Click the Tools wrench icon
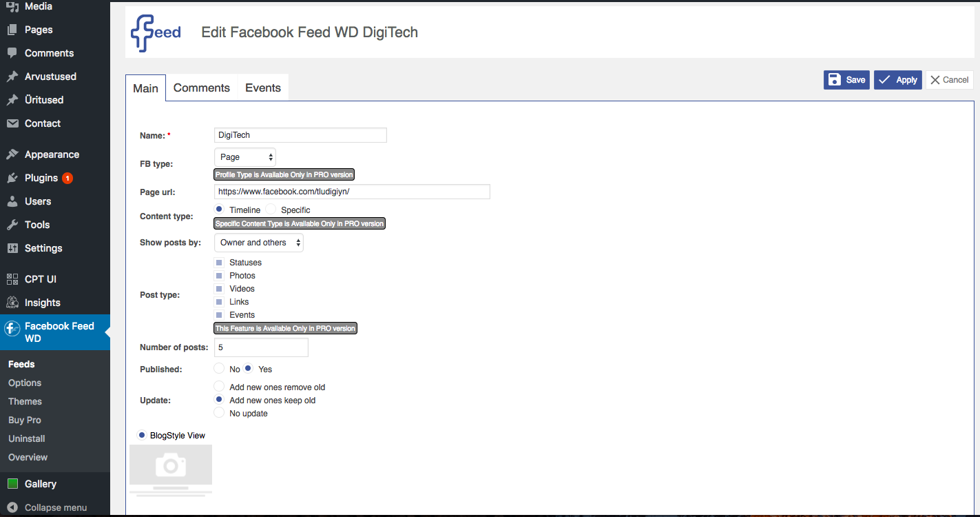The width and height of the screenshot is (980, 517). (x=12, y=225)
